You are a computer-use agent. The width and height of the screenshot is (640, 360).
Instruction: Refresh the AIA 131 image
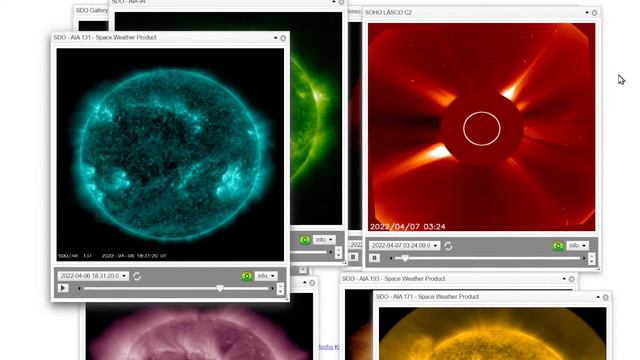tap(137, 276)
